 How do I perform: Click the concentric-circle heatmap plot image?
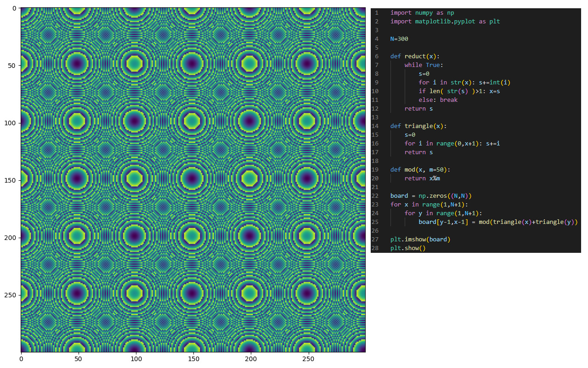[193, 180]
